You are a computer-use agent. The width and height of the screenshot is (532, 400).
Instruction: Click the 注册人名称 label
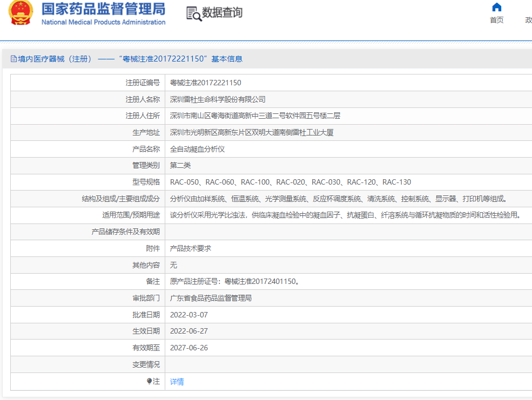[x=143, y=99]
